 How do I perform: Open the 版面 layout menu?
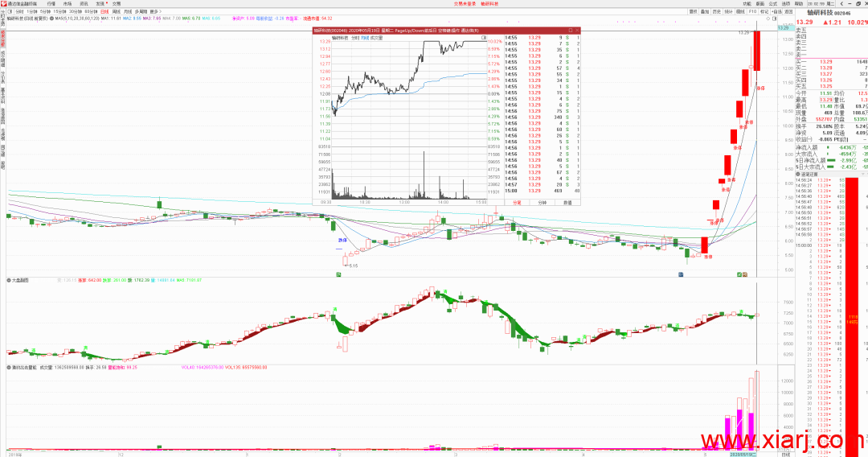[760, 3]
